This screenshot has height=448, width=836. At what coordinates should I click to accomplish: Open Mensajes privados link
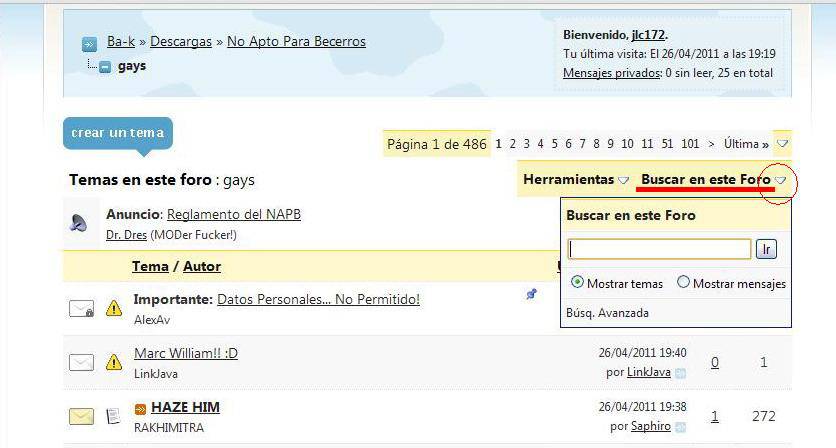tap(612, 73)
